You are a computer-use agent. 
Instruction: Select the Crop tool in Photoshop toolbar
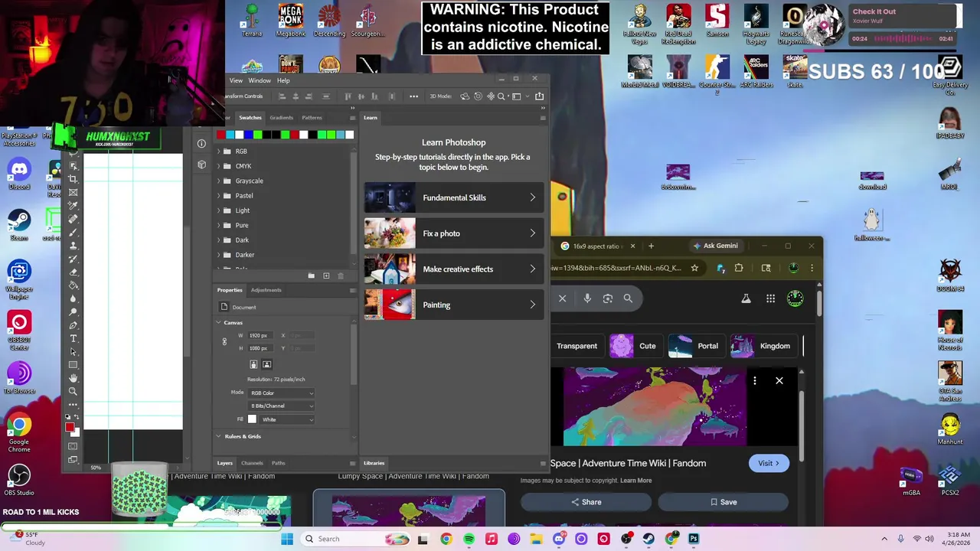[73, 178]
